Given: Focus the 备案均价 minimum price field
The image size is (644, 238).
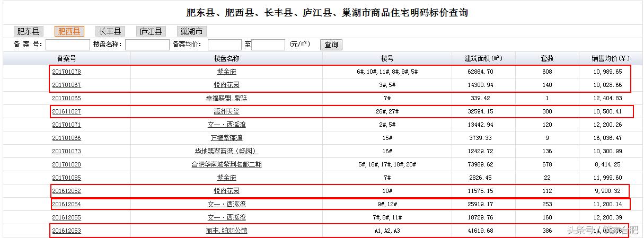Looking at the screenshot, I should pos(225,45).
